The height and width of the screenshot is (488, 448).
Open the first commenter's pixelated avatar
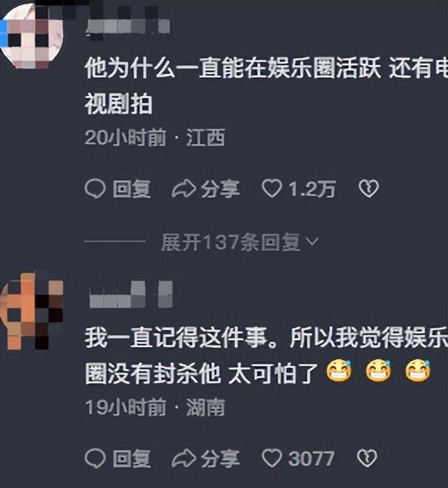32,35
